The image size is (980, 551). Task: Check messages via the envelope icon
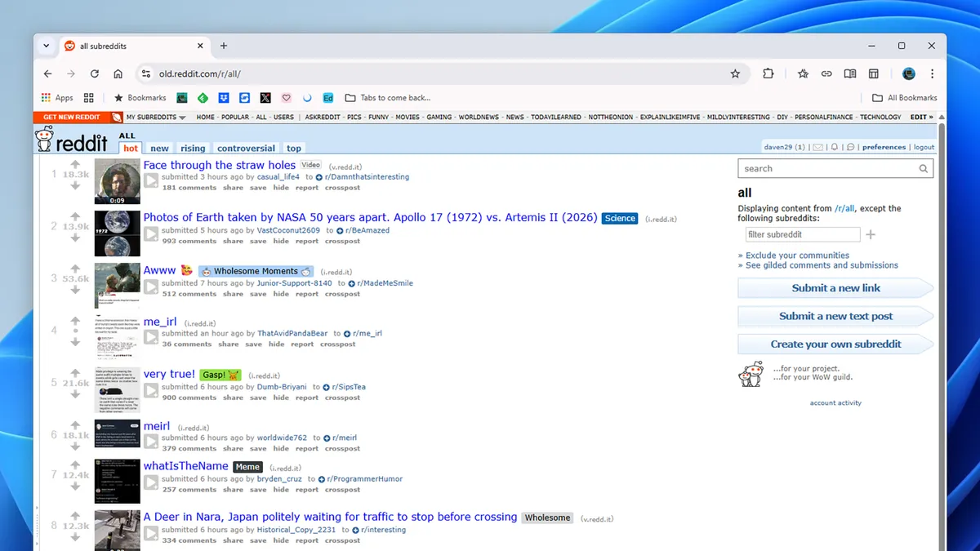click(817, 147)
